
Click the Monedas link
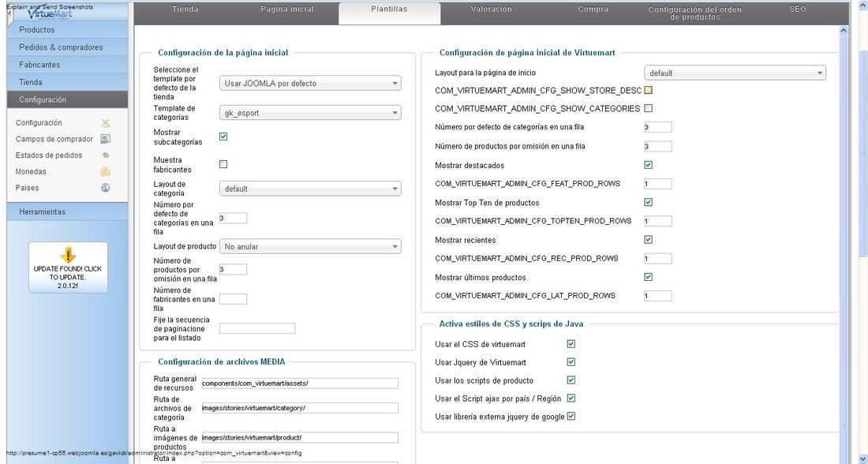click(x=31, y=172)
